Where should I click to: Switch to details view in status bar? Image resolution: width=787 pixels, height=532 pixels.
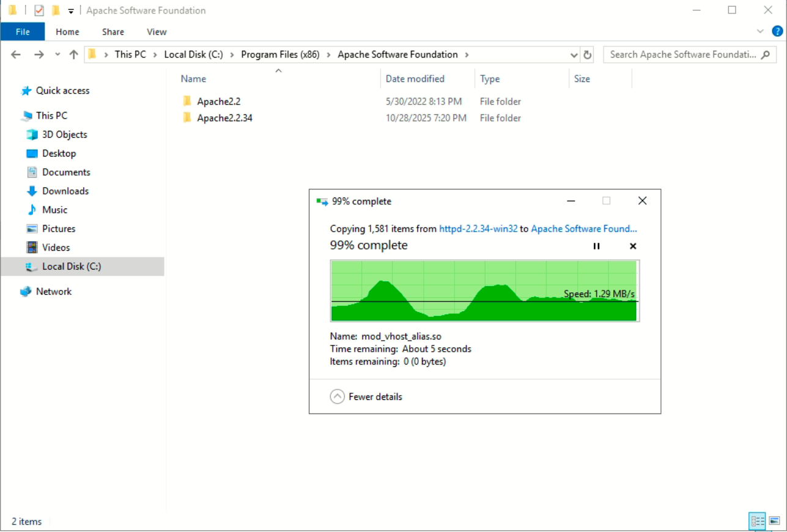(x=758, y=521)
